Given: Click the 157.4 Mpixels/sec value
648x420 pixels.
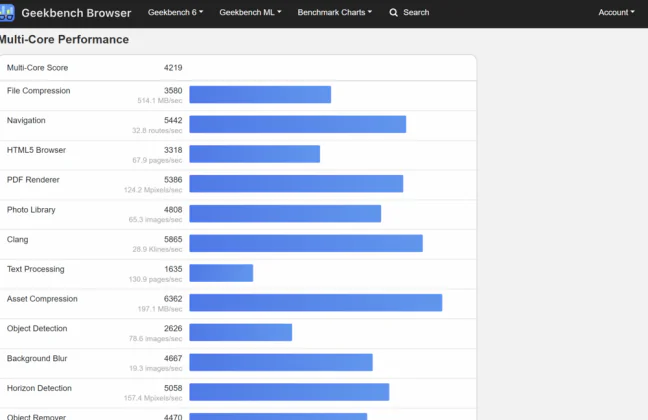Looking at the screenshot, I should tap(153, 398).
